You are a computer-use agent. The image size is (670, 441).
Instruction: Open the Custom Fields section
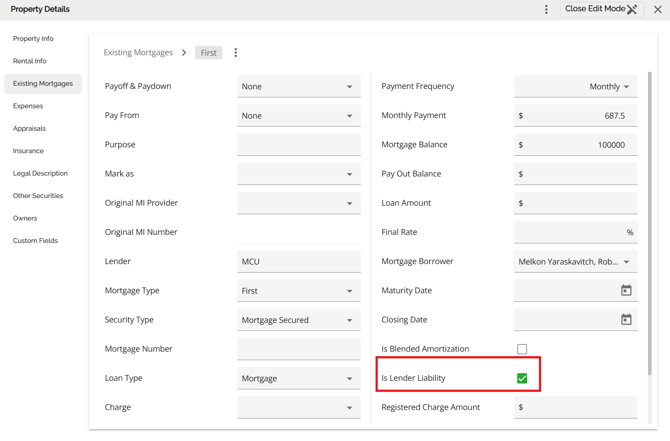click(x=35, y=241)
